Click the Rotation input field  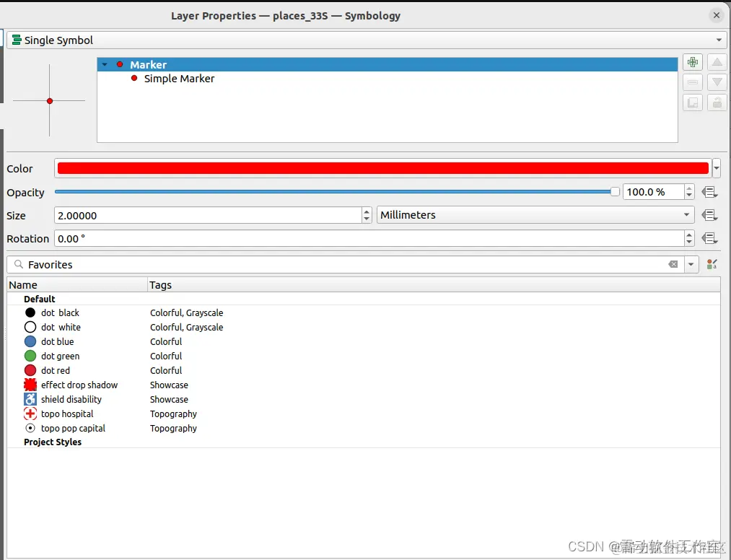[369, 239]
